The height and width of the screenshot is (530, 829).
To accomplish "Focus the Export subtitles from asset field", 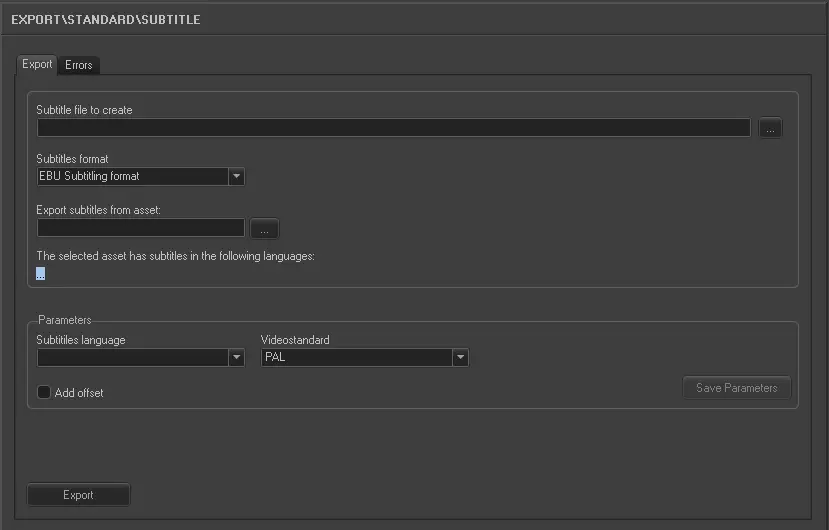I will 140,228.
